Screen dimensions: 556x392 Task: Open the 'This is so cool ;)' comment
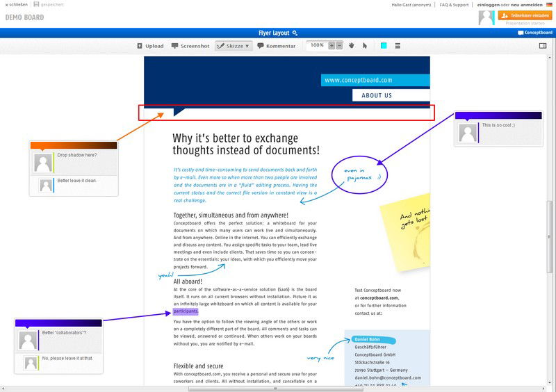tap(498, 125)
